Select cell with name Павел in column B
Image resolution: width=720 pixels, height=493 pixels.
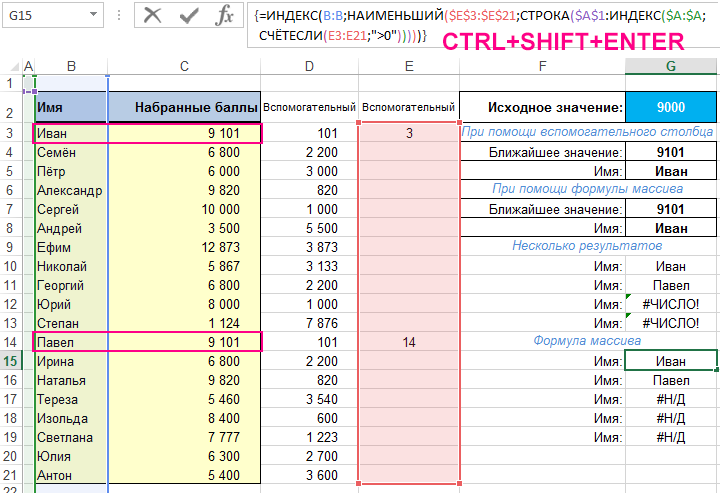pyautogui.click(x=71, y=342)
